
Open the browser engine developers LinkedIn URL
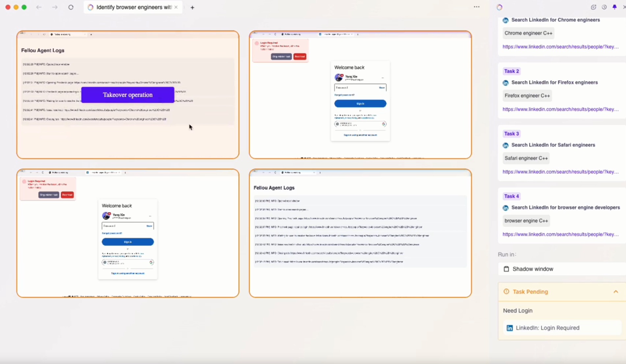[561, 234]
